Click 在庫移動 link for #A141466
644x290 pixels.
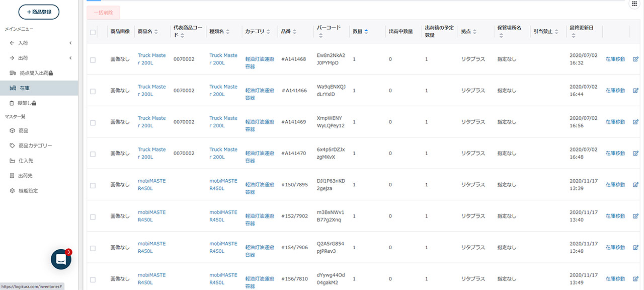point(615,91)
